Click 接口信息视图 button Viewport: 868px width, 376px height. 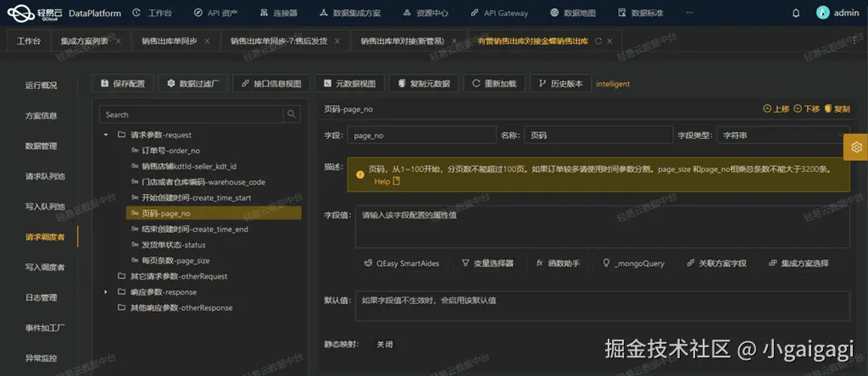[271, 84]
